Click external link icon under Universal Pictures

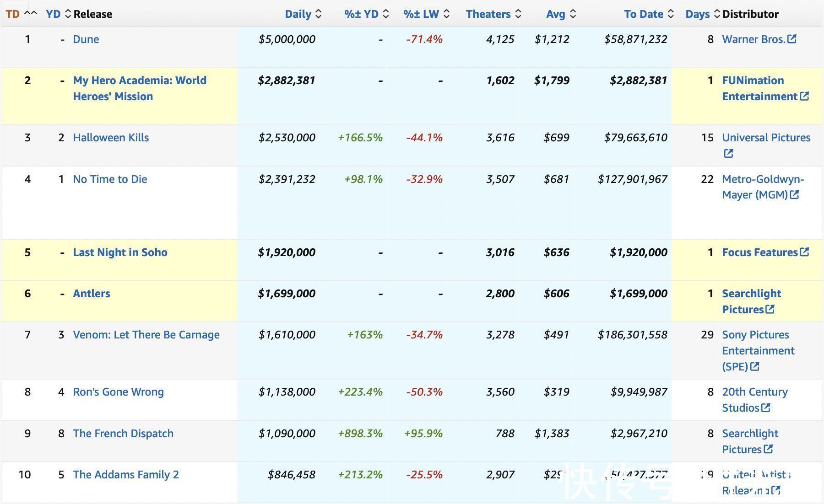click(728, 154)
